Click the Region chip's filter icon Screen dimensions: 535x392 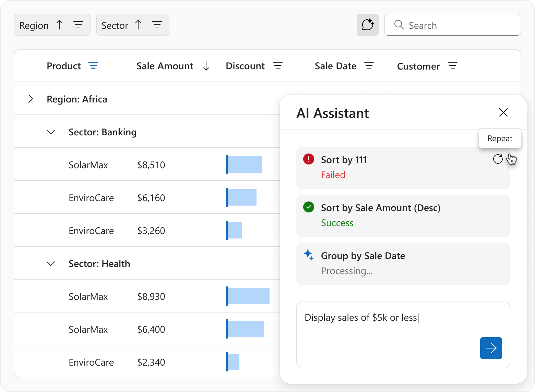click(x=78, y=24)
